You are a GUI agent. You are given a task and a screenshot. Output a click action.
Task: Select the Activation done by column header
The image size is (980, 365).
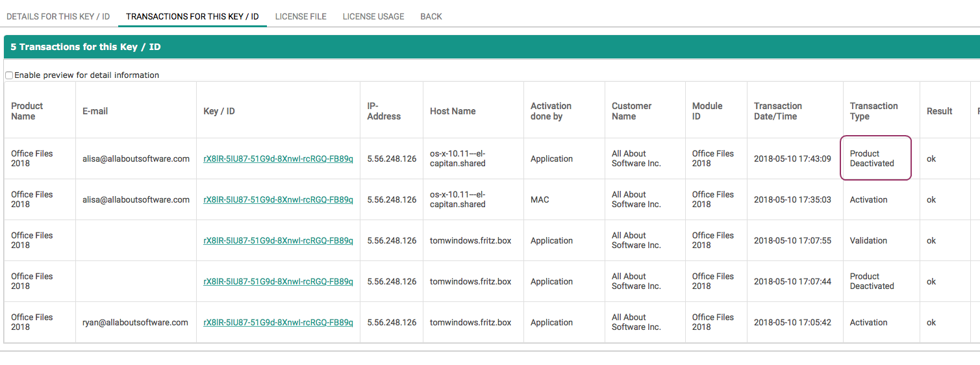(x=551, y=111)
